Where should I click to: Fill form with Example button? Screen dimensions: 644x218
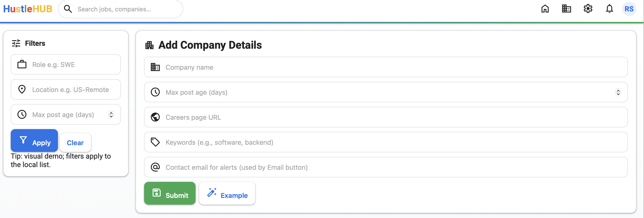click(227, 193)
